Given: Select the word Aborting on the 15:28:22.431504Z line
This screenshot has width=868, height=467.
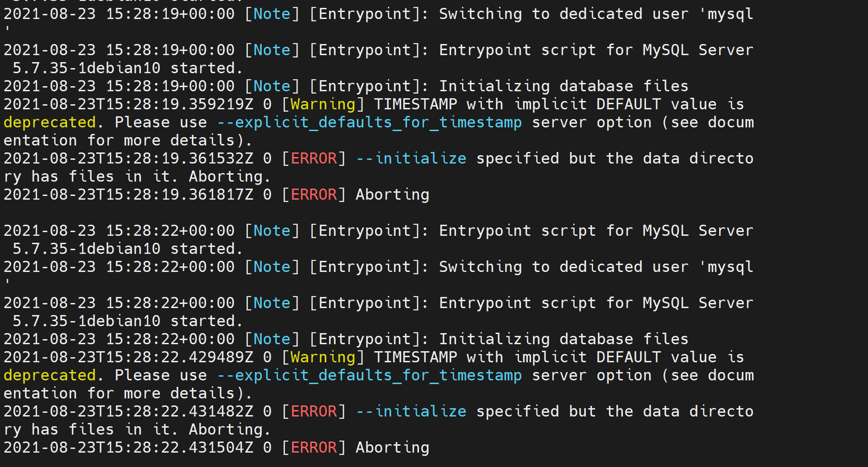Looking at the screenshot, I should coord(393,448).
